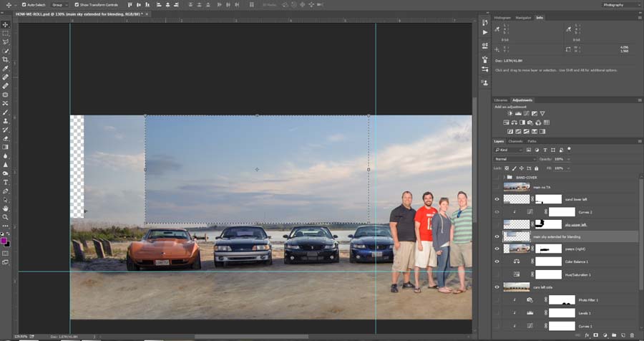Image resolution: width=644 pixels, height=341 pixels.
Task: Add a Brightness/Contrast adjustment
Action: [x=510, y=113]
